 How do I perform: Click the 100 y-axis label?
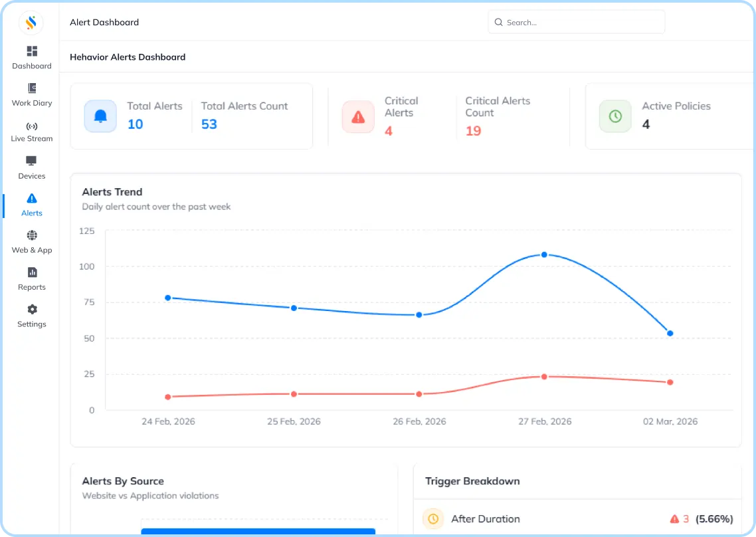coord(87,267)
